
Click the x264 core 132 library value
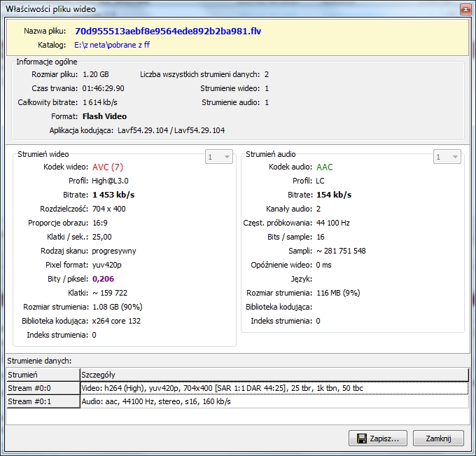pyautogui.click(x=116, y=321)
